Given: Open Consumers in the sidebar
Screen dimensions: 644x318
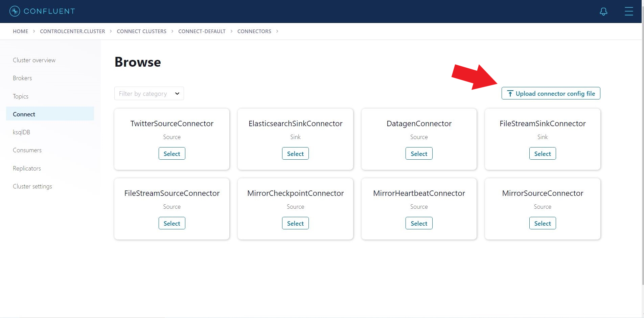Looking at the screenshot, I should tap(27, 150).
